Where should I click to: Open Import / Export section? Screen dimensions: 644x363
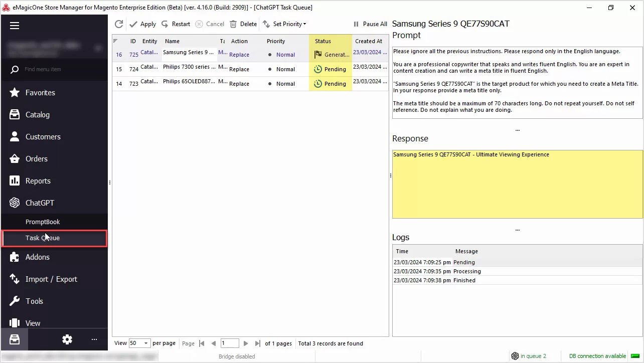tap(54, 279)
